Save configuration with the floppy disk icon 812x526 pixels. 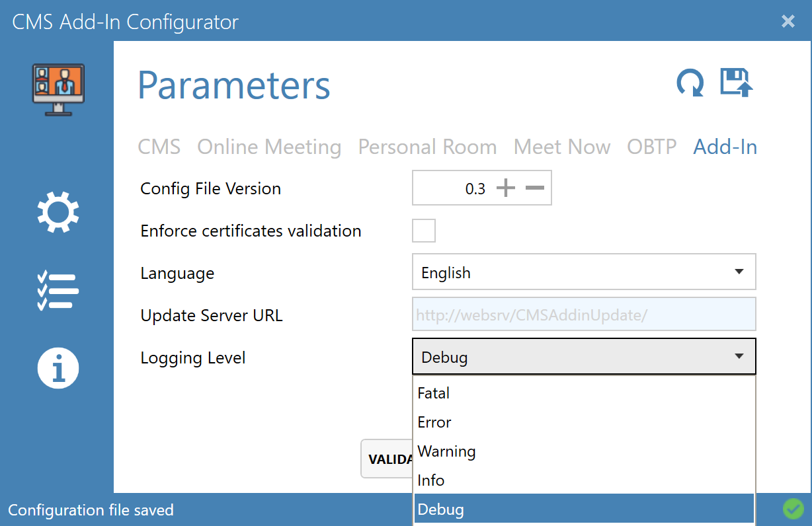point(737,83)
